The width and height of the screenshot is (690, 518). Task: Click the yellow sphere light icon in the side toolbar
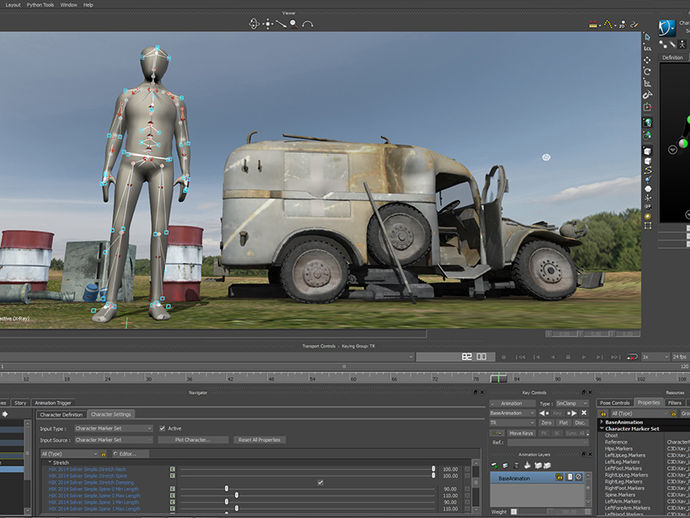click(648, 217)
